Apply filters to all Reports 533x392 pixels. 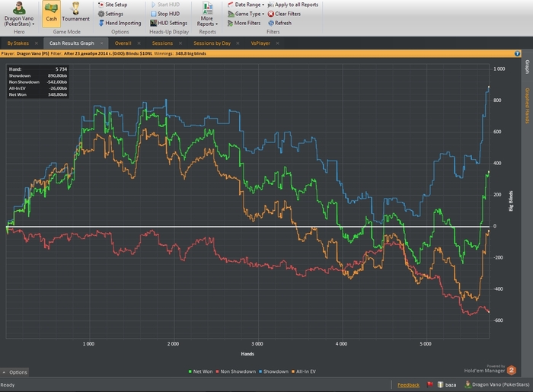tap(293, 5)
